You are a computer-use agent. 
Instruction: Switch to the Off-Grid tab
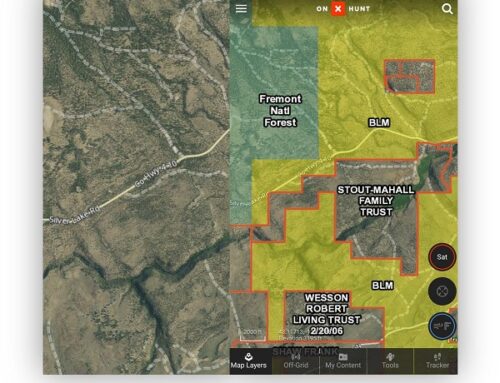coord(296,361)
